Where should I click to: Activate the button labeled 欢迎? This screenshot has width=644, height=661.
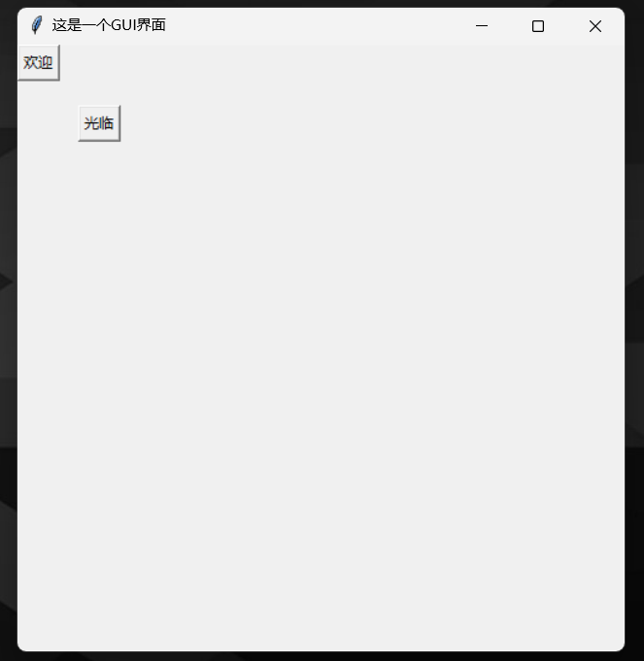pyautogui.click(x=39, y=62)
